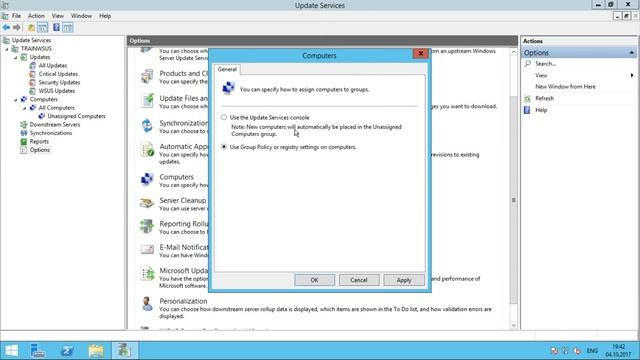The width and height of the screenshot is (640, 360).
Task: Open the File menu
Action: click(16, 16)
